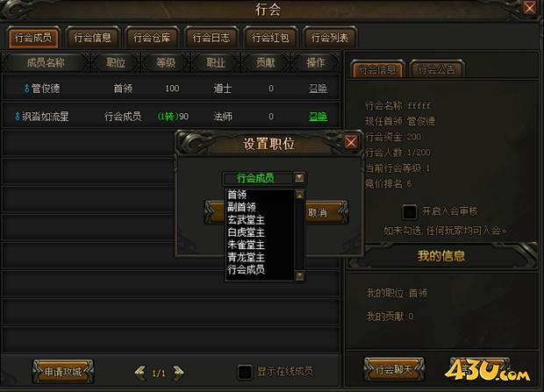Choose 玄武堂主 in the dropdown list
This screenshot has width=544, height=392.
(x=246, y=220)
